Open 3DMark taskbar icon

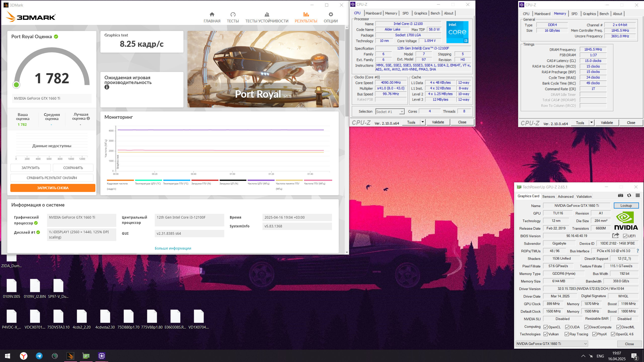coord(70,356)
